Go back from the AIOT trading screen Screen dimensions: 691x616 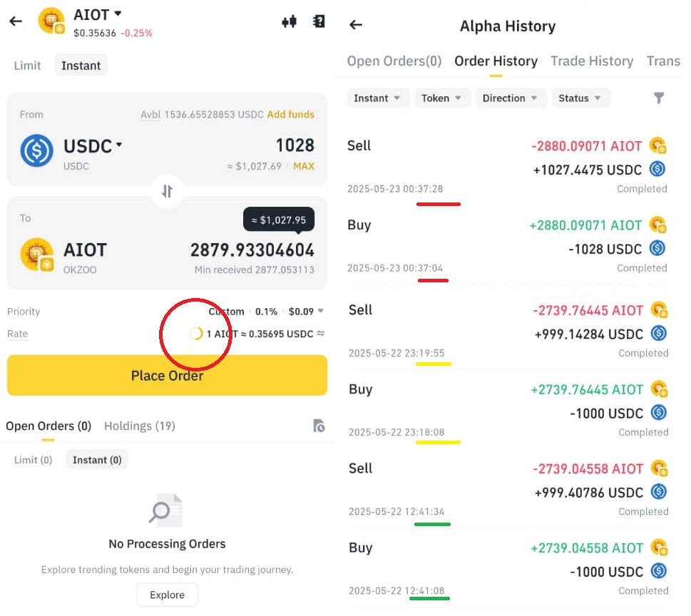click(x=16, y=21)
